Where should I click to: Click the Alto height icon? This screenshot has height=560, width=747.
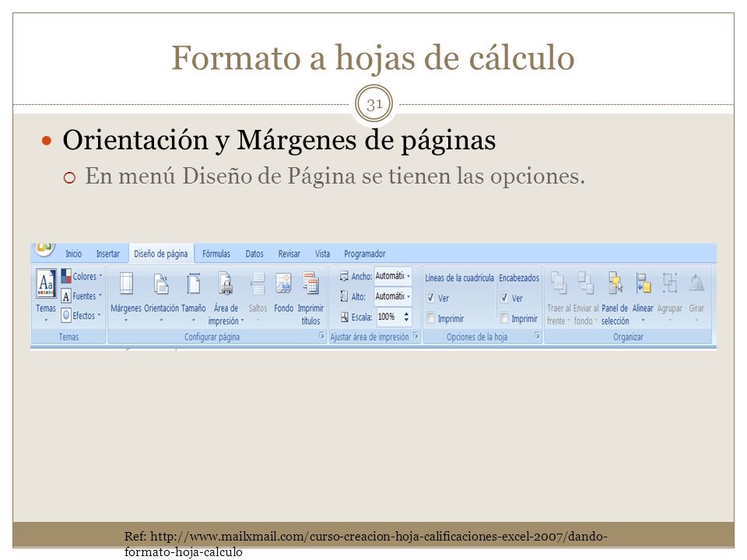[x=344, y=296]
